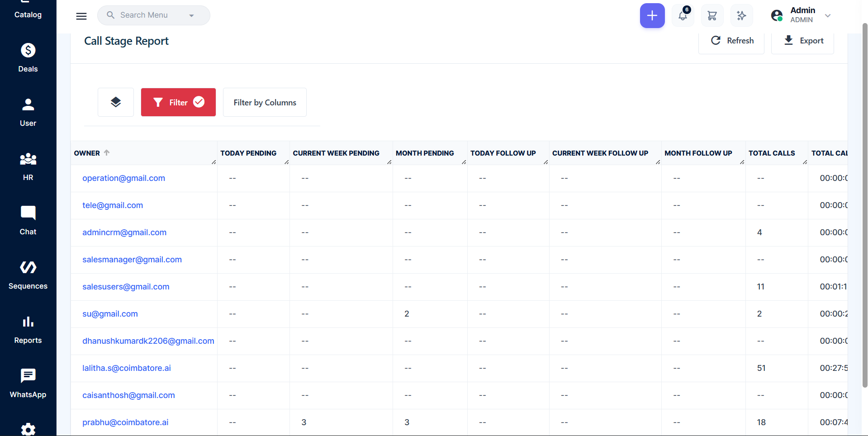Open caisanthosh@gmail.com owner link
The width and height of the screenshot is (868, 436).
click(128, 395)
